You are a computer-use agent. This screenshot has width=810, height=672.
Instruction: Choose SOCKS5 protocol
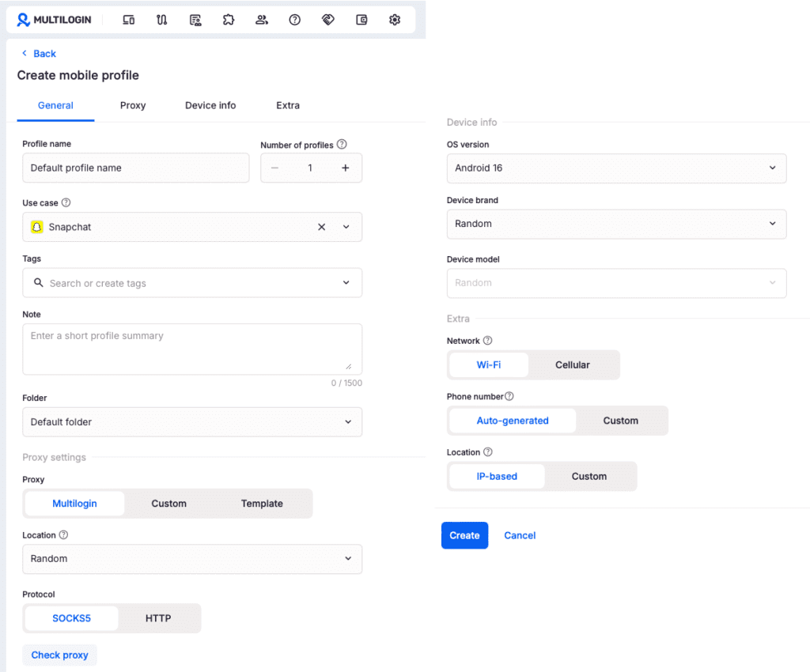(71, 618)
